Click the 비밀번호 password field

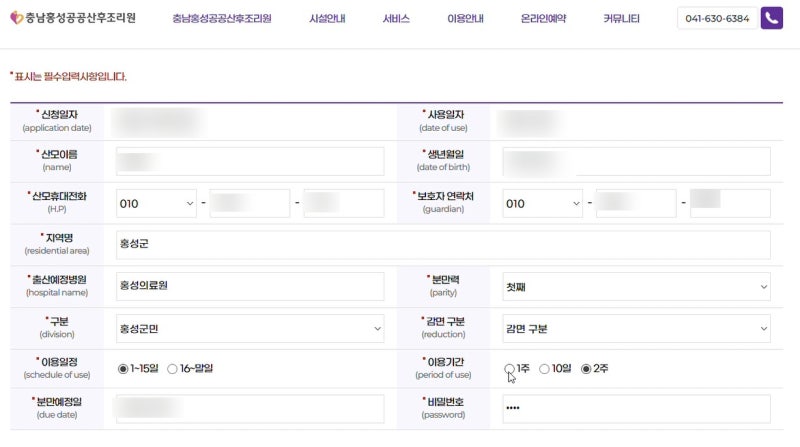[636, 409]
